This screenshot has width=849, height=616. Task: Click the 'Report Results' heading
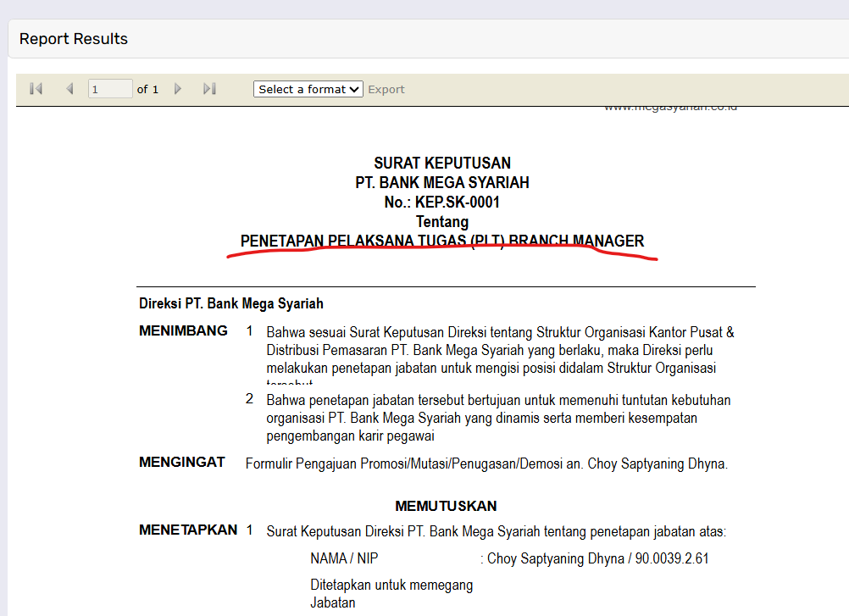(74, 39)
